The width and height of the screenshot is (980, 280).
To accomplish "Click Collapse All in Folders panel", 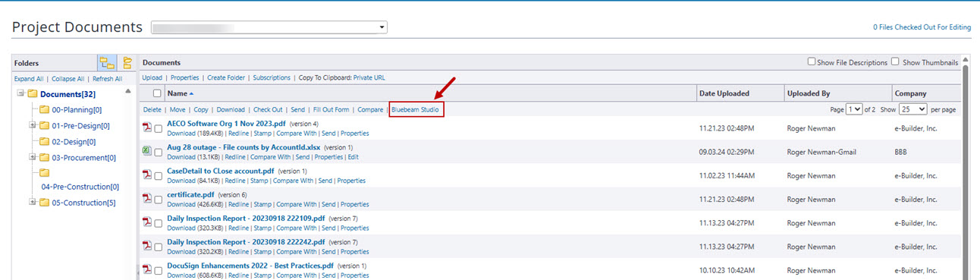I will pos(68,79).
